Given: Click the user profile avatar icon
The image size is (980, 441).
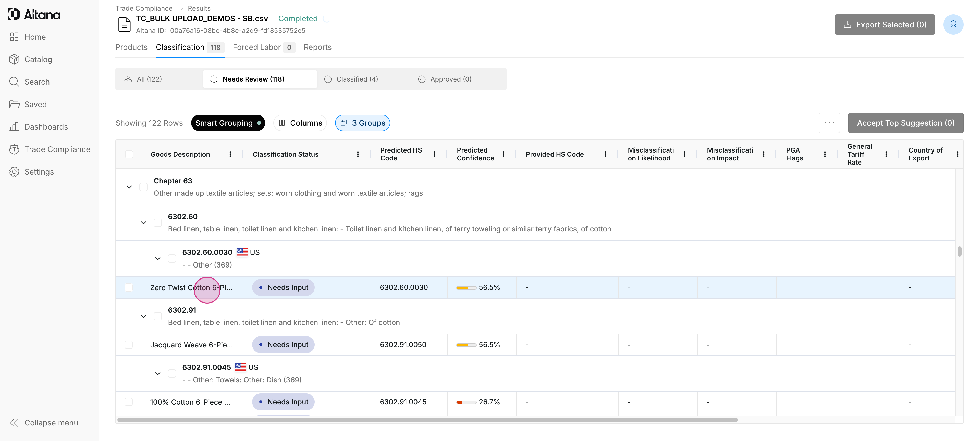Looking at the screenshot, I should pyautogui.click(x=953, y=25).
